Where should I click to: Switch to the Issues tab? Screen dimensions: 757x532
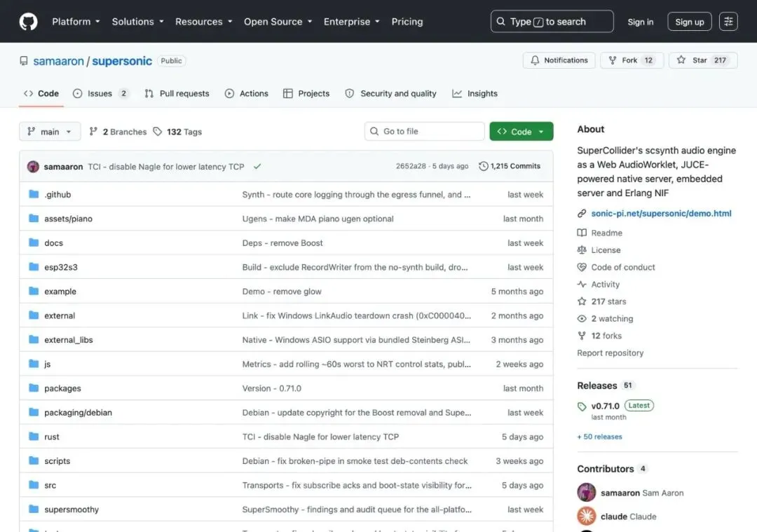[x=100, y=94]
